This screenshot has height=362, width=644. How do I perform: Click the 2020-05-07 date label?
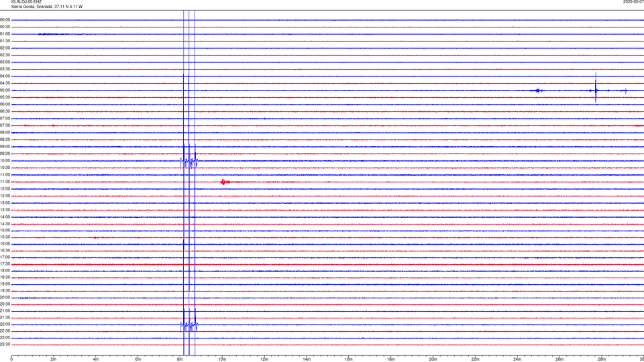pos(633,2)
